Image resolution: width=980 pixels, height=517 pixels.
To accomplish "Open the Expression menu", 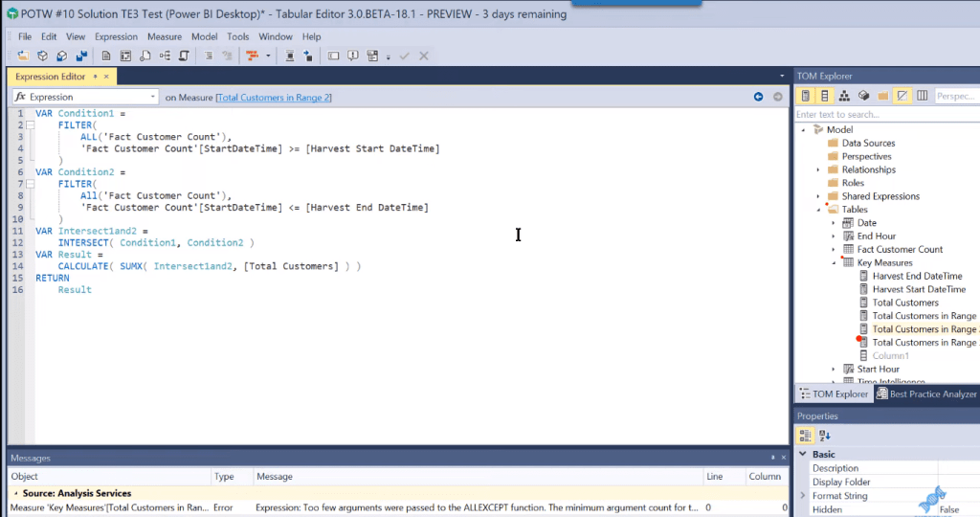I will [116, 37].
